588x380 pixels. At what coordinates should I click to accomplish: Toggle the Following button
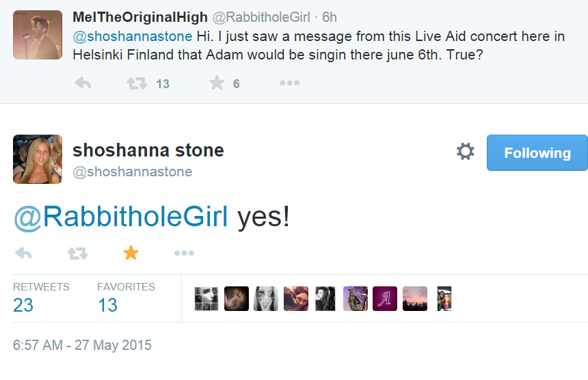[537, 153]
